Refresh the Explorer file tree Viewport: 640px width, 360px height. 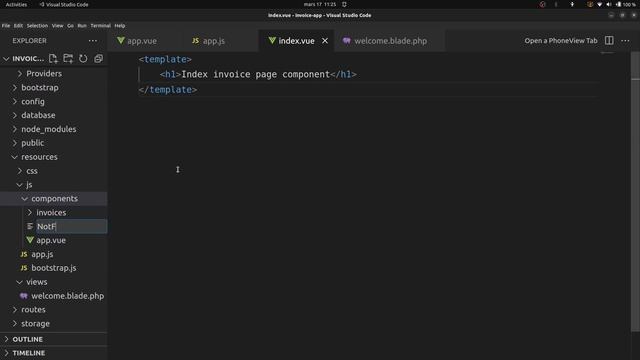tap(83, 59)
